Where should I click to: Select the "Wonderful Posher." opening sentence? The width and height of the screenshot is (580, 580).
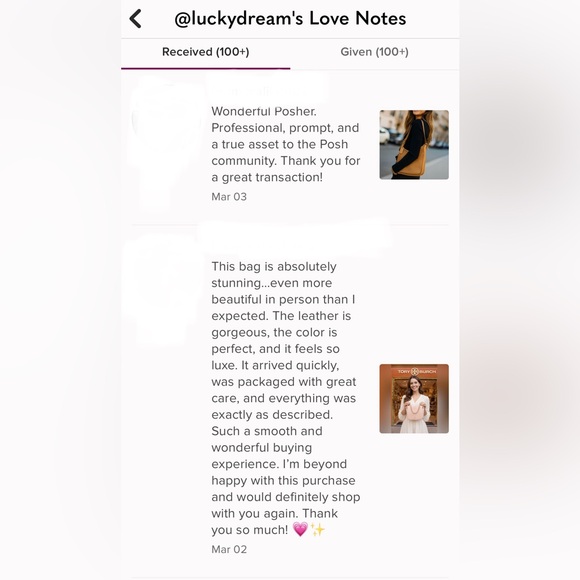click(x=264, y=111)
